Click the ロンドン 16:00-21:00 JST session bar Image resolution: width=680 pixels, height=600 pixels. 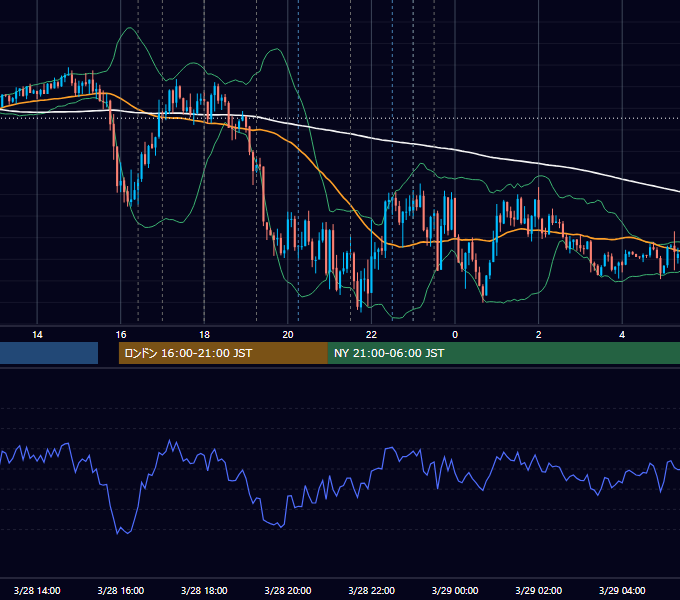point(223,353)
